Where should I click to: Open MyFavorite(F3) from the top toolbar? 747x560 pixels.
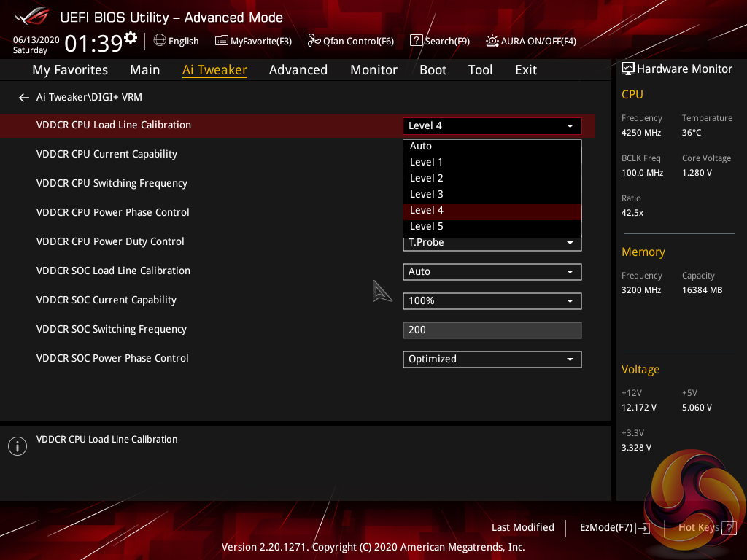(x=254, y=41)
